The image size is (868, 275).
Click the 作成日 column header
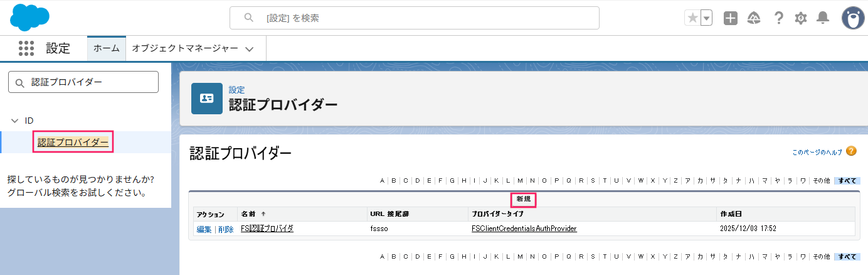coord(731,214)
